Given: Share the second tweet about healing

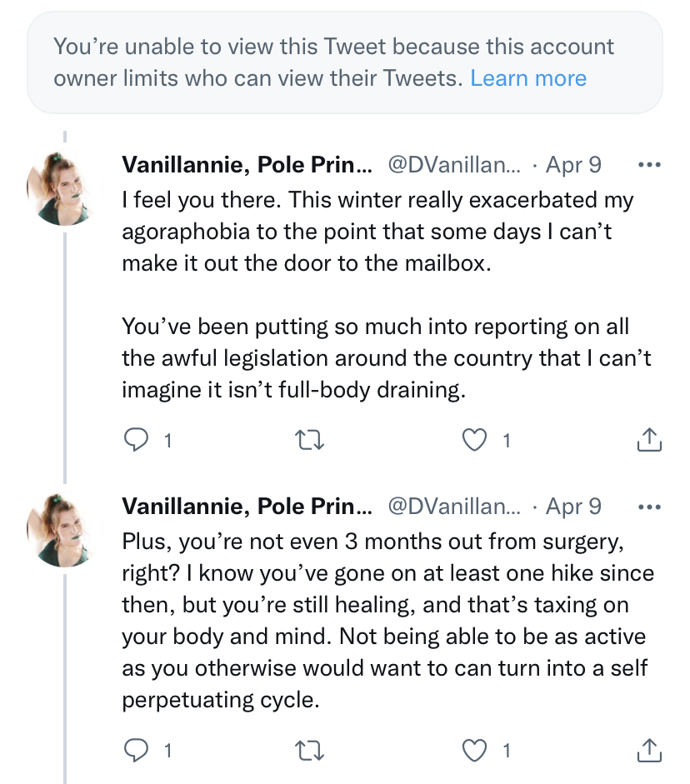Looking at the screenshot, I should coord(648,751).
